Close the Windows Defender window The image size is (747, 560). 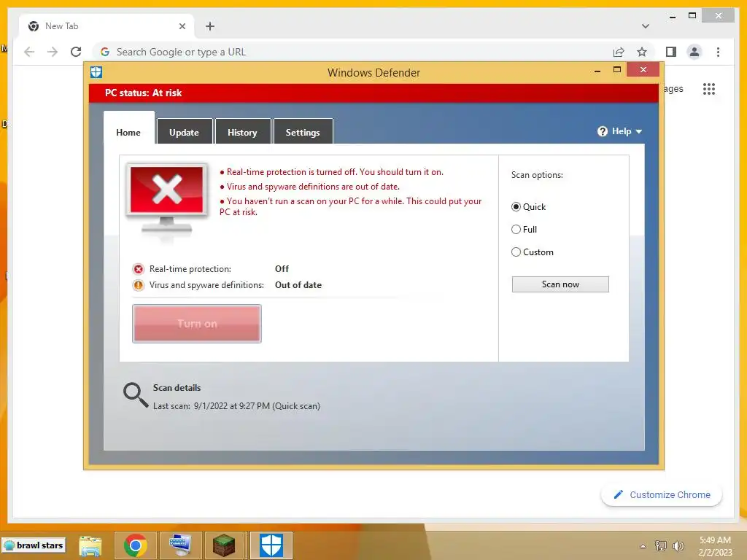pos(643,69)
